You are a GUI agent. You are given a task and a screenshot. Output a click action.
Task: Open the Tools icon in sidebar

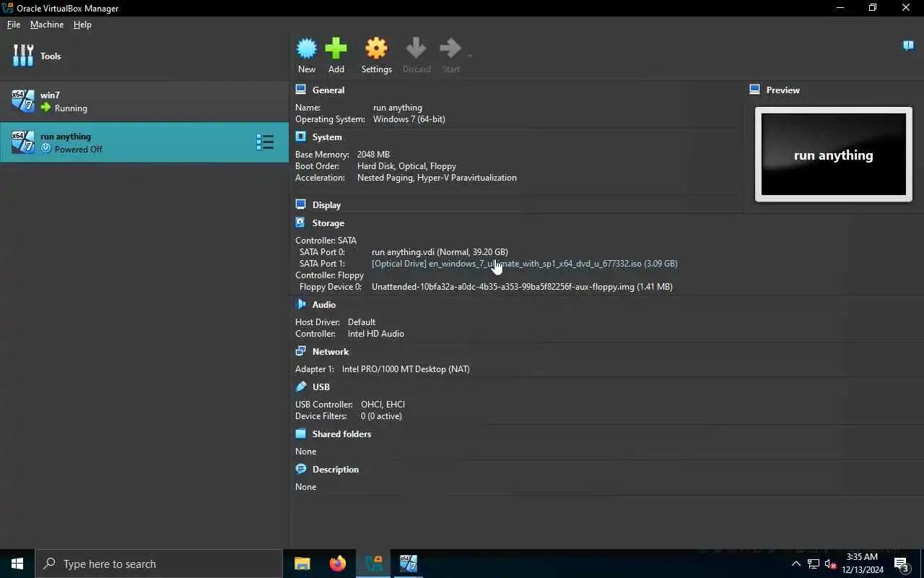23,56
